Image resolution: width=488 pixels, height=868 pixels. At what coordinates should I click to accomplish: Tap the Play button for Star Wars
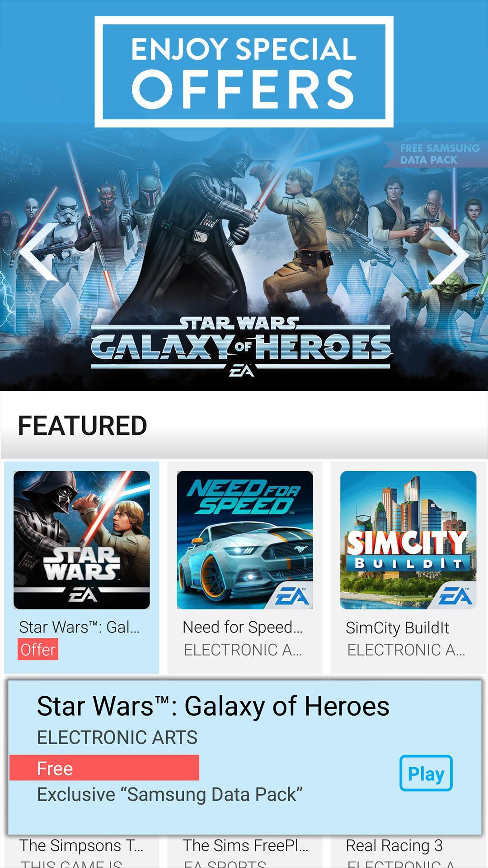pyautogui.click(x=426, y=773)
